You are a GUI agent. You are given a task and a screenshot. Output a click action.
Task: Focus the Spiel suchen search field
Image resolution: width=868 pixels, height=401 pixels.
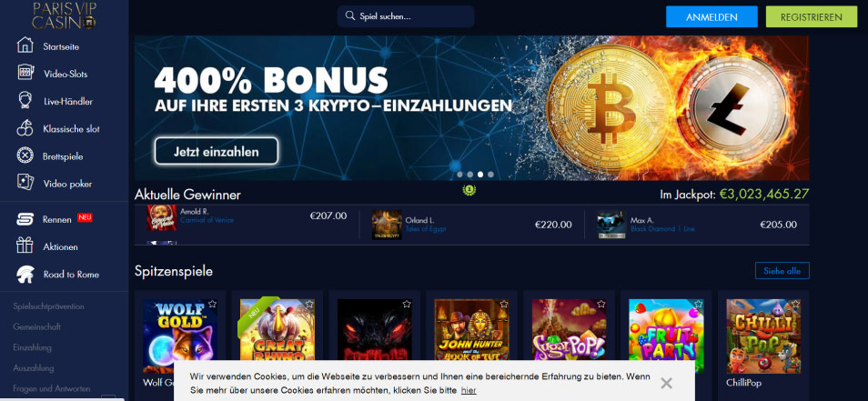point(406,16)
